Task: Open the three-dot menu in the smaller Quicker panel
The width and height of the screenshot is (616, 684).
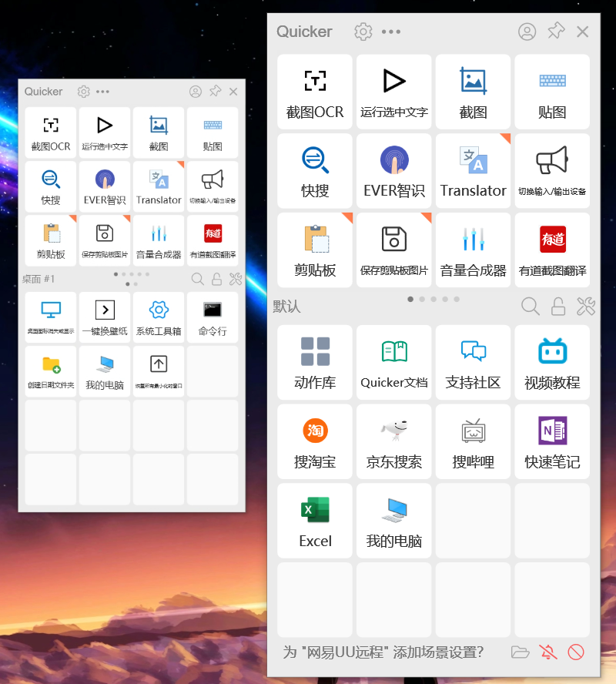Action: point(103,92)
